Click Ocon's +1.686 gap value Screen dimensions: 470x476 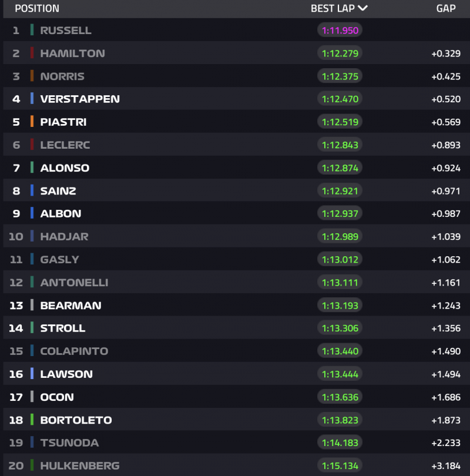click(x=446, y=397)
